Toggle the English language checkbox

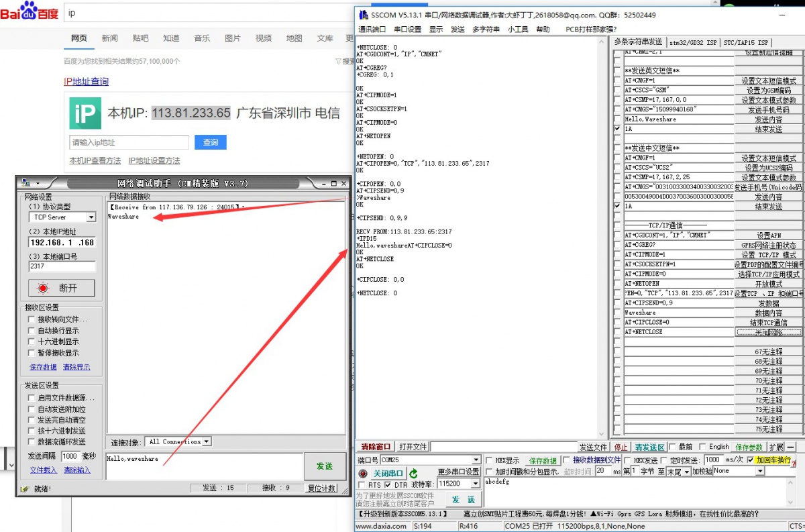[703, 447]
